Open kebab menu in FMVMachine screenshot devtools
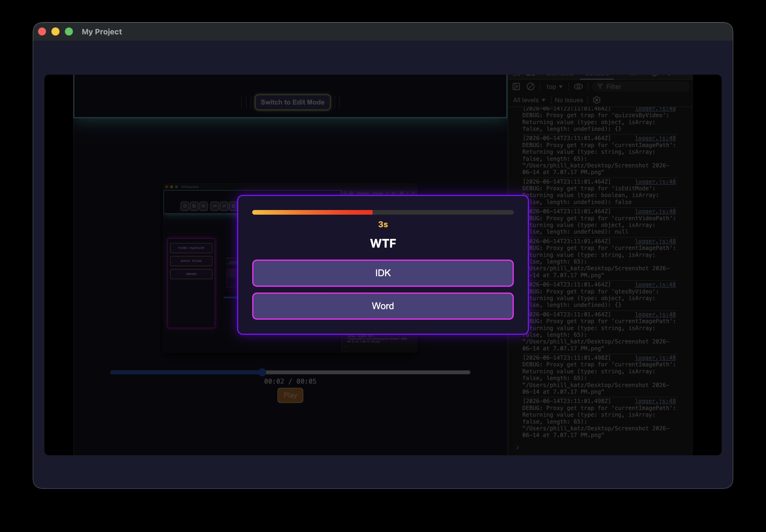 coord(408,193)
